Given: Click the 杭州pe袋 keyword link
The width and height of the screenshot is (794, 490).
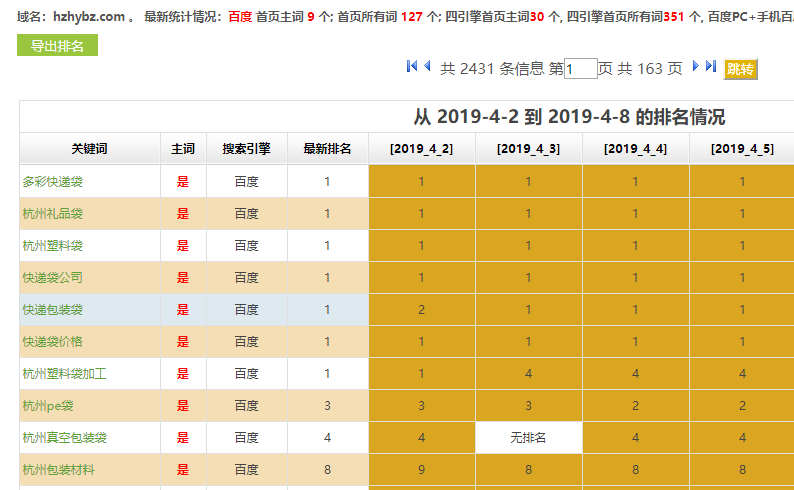Looking at the screenshot, I should [x=48, y=406].
